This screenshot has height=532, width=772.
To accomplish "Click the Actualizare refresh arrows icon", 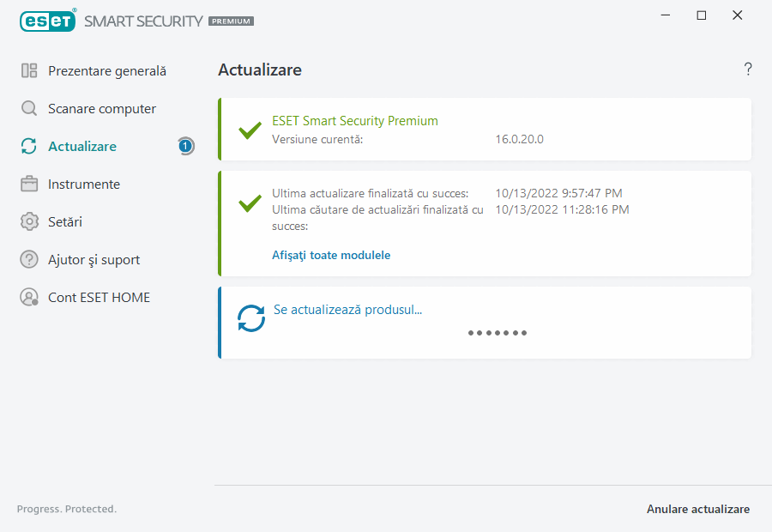I will coord(29,147).
